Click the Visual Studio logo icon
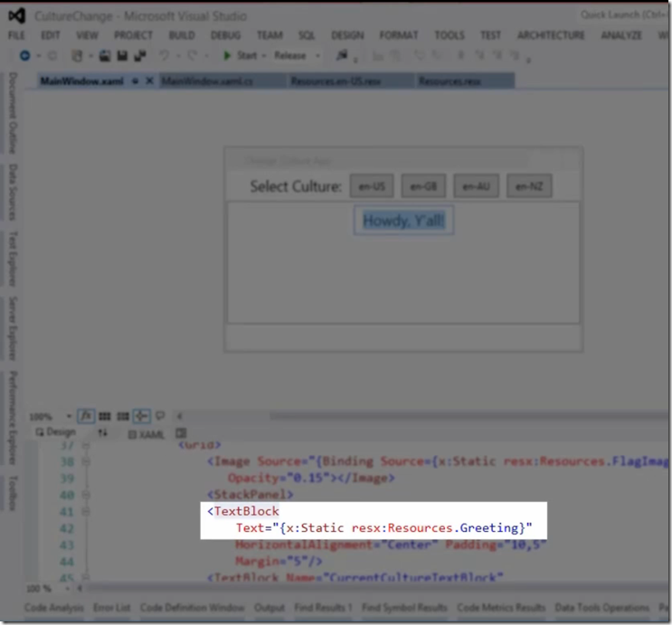Screen dimensions: 672x625 tap(16, 16)
